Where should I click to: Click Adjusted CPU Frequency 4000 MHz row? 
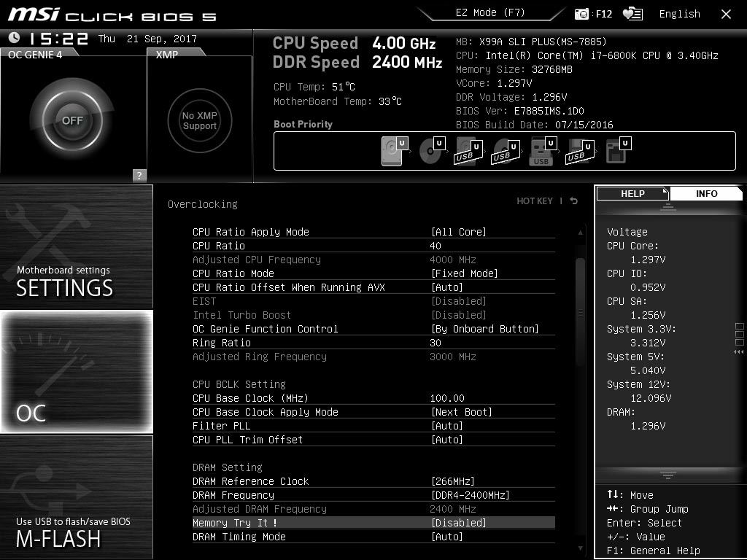[x=373, y=260]
